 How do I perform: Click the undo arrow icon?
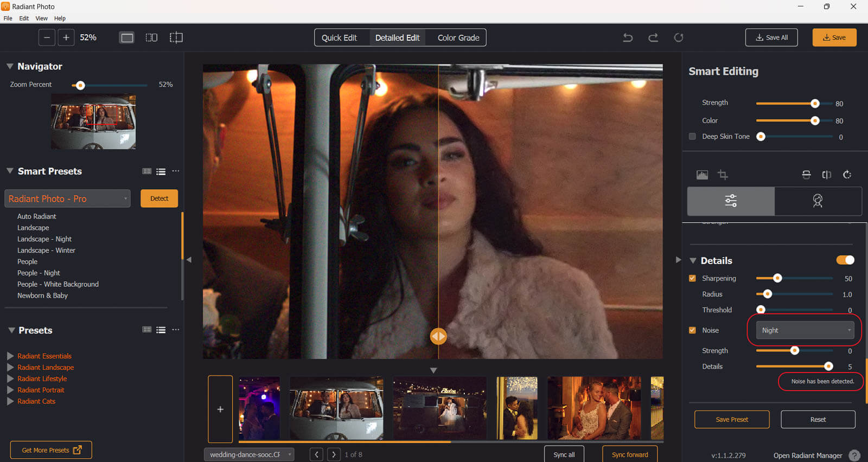pyautogui.click(x=628, y=37)
